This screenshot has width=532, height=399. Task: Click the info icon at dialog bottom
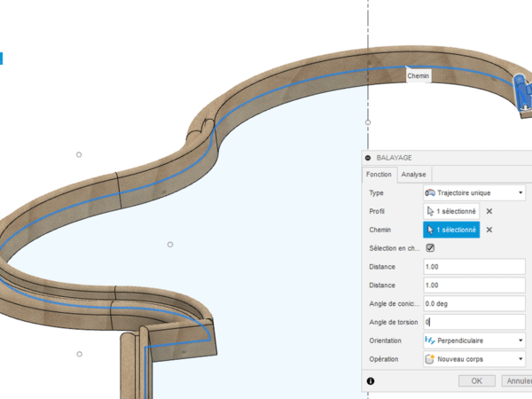coord(370,380)
